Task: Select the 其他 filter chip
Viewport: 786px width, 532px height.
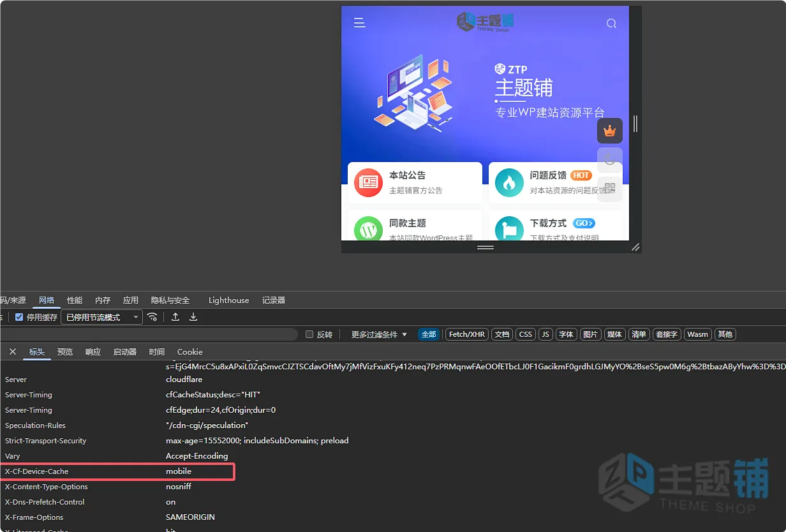Action: click(725, 334)
